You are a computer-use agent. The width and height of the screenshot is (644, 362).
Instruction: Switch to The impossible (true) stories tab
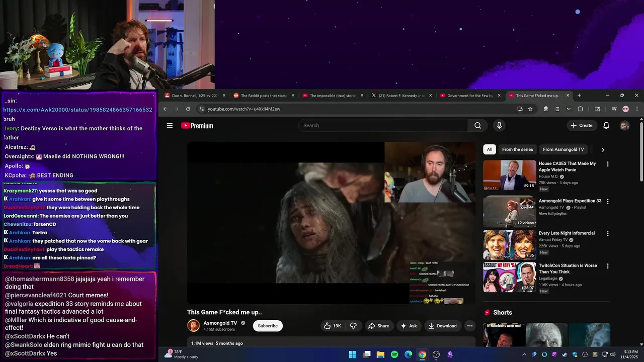click(x=333, y=96)
